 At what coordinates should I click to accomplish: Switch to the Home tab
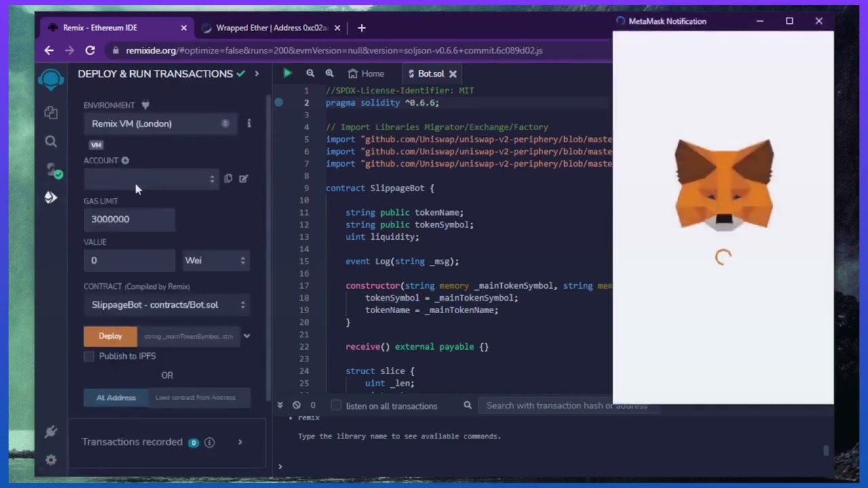point(366,74)
